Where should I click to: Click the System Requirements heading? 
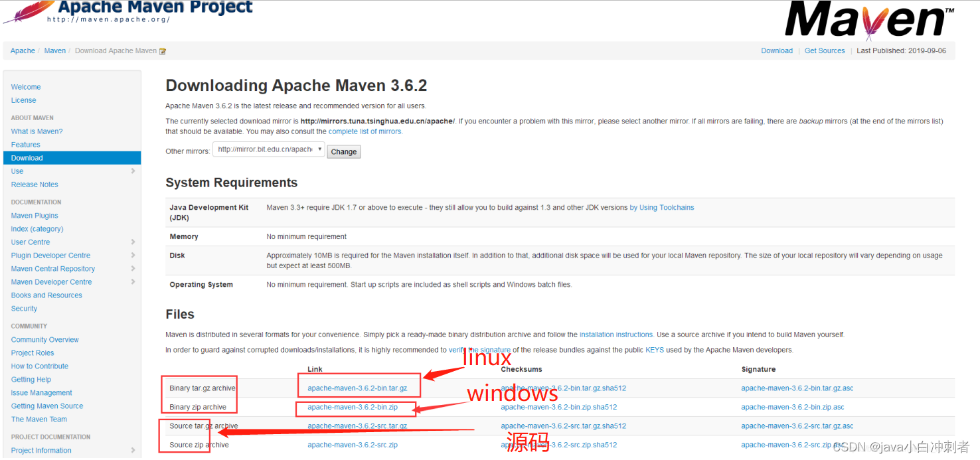click(232, 183)
